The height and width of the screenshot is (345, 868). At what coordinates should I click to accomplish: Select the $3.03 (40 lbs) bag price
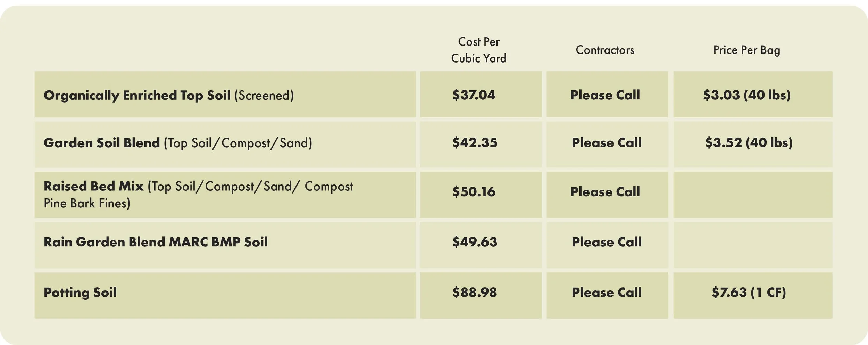coord(746,95)
